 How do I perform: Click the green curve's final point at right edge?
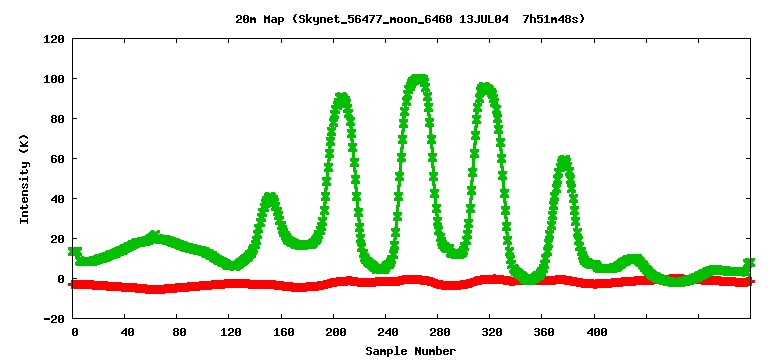749,263
